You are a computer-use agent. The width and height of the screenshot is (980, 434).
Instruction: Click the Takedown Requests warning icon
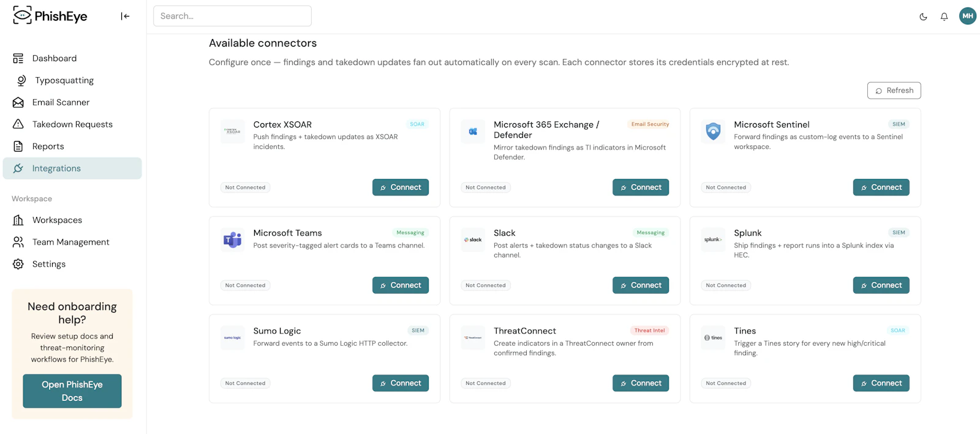(x=18, y=124)
